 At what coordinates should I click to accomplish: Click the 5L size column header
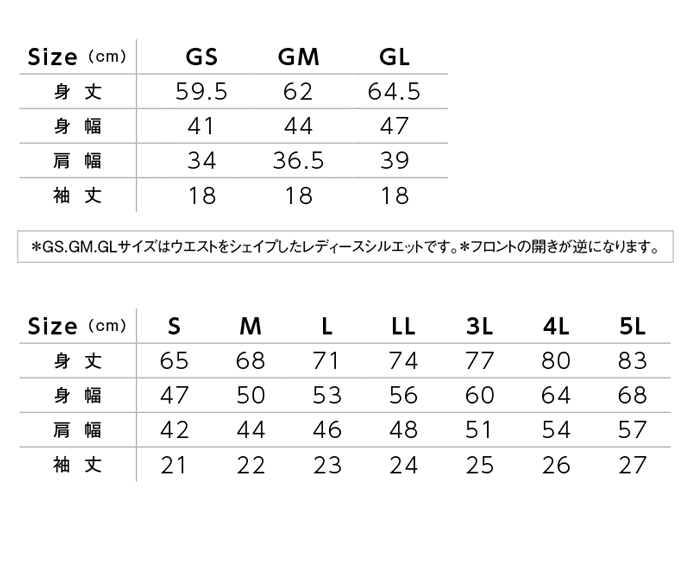pos(632,326)
